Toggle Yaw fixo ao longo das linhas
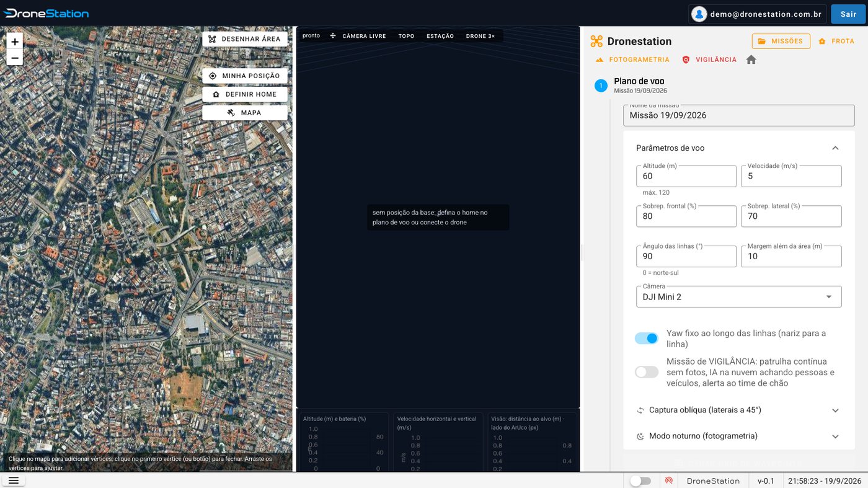 (647, 339)
